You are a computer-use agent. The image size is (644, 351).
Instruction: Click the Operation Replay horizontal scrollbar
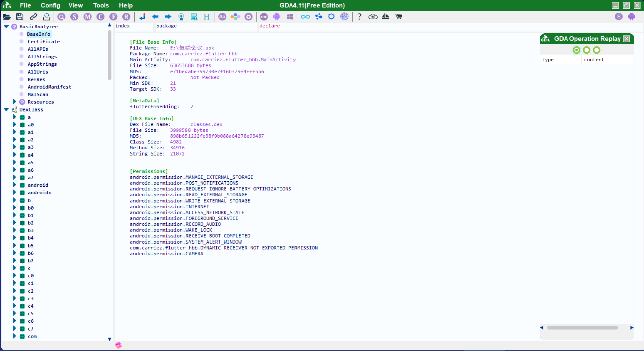point(582,327)
